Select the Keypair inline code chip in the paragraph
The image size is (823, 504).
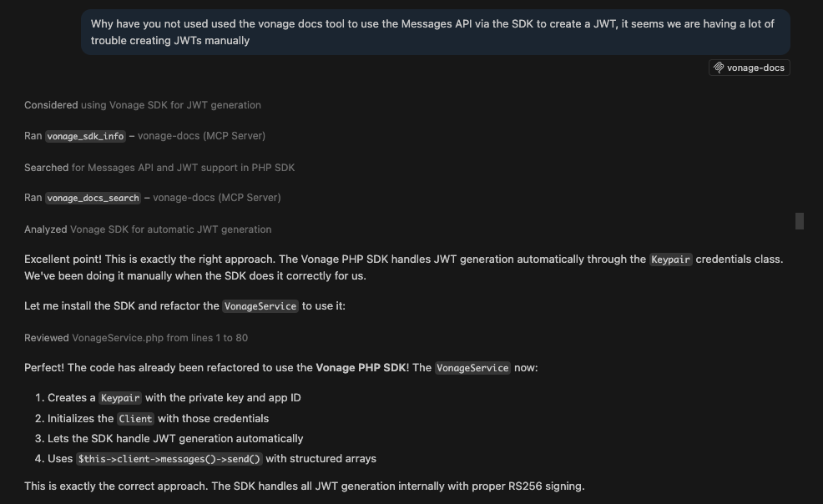(x=670, y=259)
